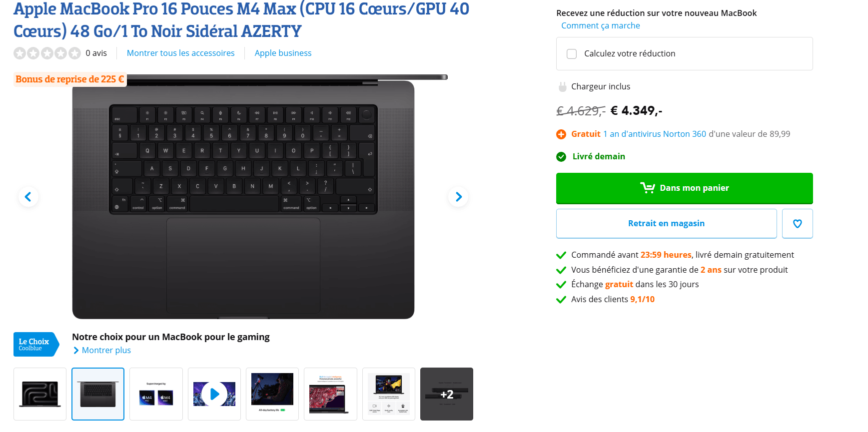The image size is (868, 432).
Task: Click the Le Choix Coolblue badge
Action: (x=36, y=345)
